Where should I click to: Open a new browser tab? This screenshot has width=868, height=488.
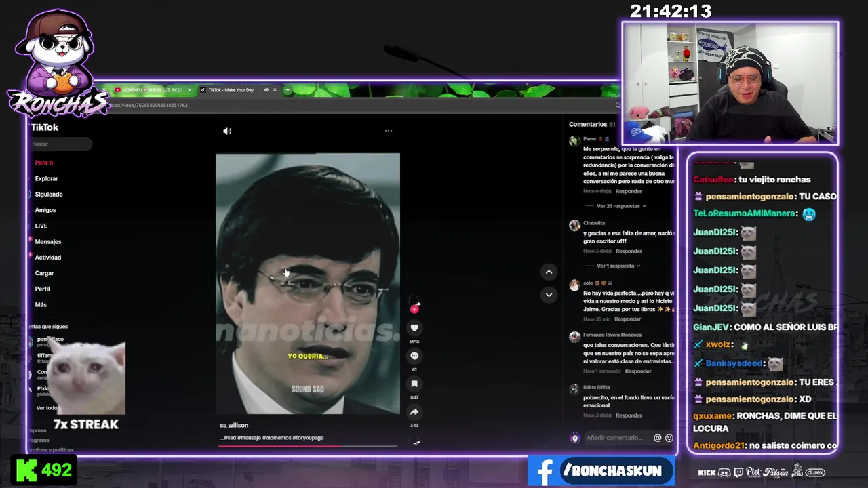(287, 90)
